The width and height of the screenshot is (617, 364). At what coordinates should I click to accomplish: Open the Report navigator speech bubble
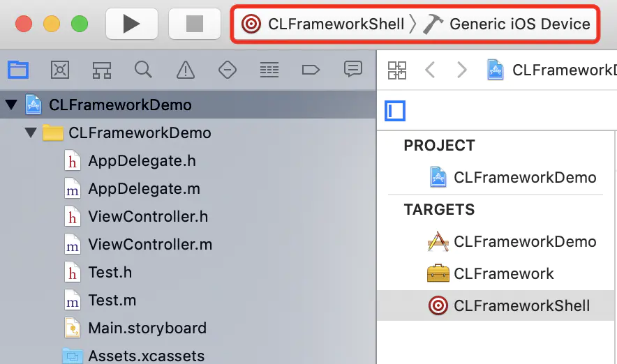(353, 69)
